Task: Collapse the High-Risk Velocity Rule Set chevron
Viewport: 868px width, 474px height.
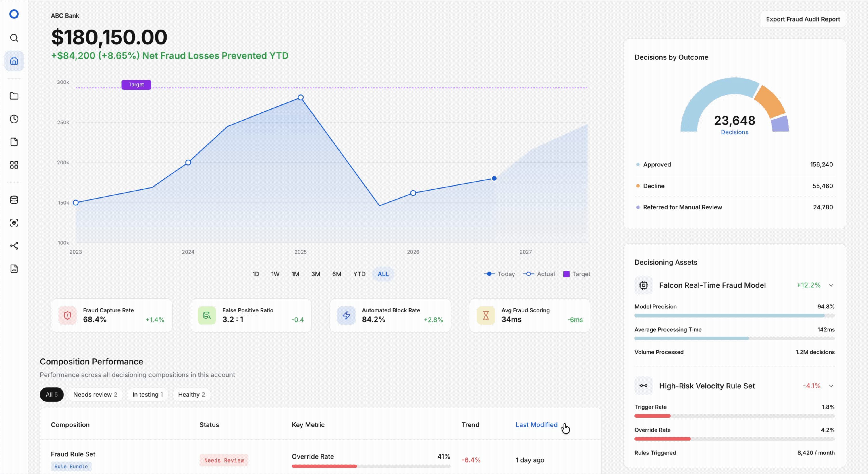Action: tap(831, 386)
